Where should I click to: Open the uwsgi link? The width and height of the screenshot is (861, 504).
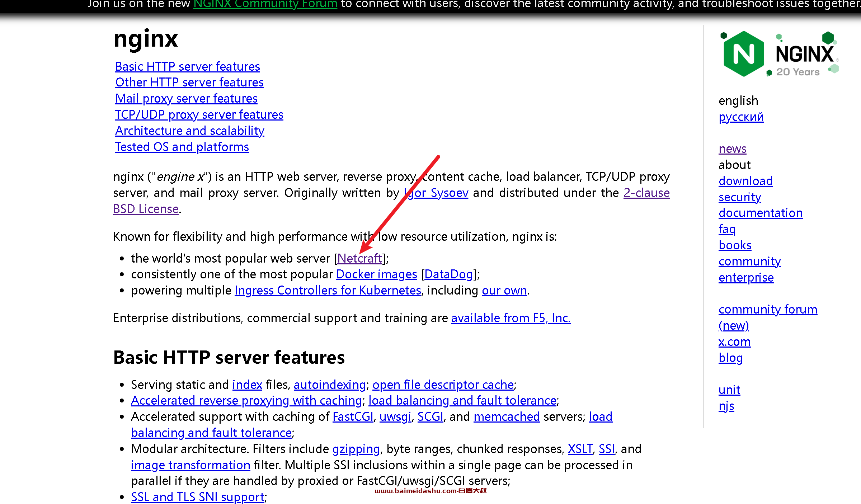395,417
